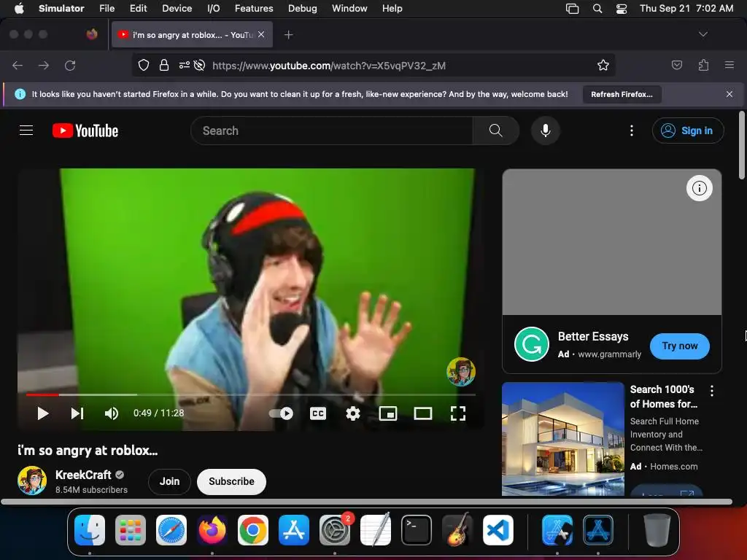Open Google Chrome from the Dock
Screen dimensions: 747x560
[x=253, y=530]
